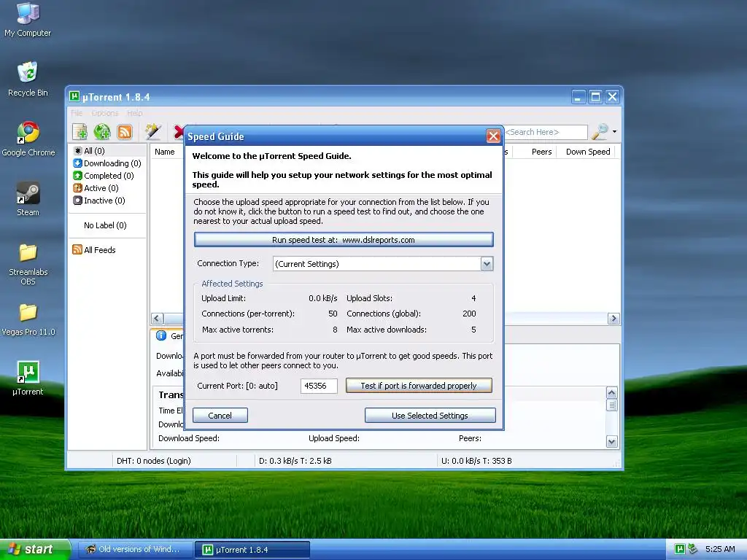Click Cancel in Speed Guide
Viewport: 747px width, 560px height.
coord(220,415)
